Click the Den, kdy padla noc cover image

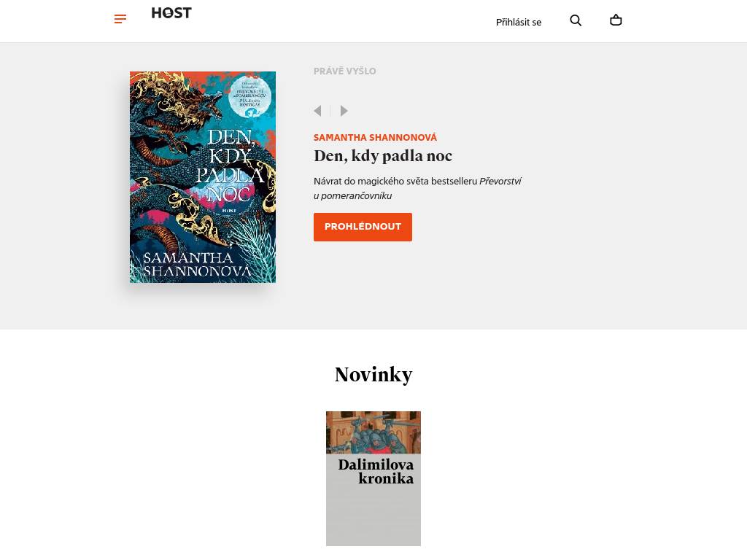(x=203, y=177)
